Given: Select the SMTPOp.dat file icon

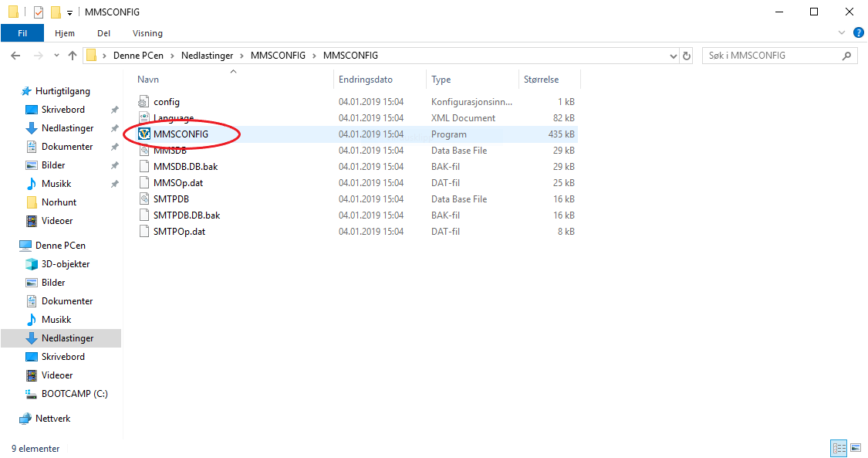Looking at the screenshot, I should point(144,232).
